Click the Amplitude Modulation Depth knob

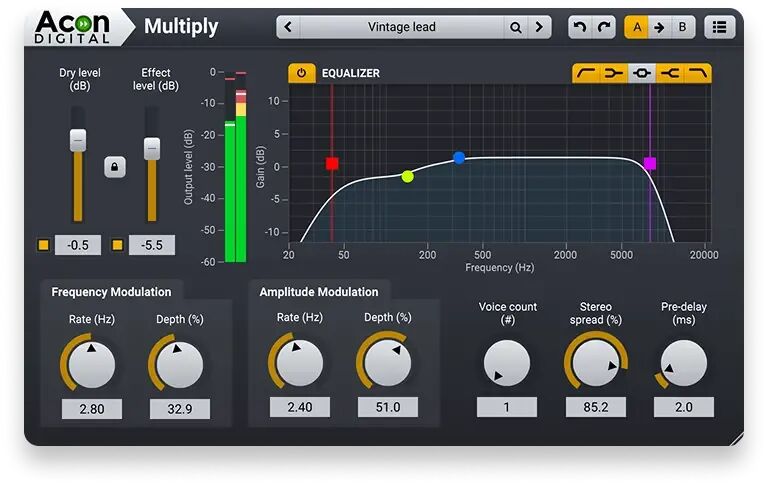coord(387,363)
